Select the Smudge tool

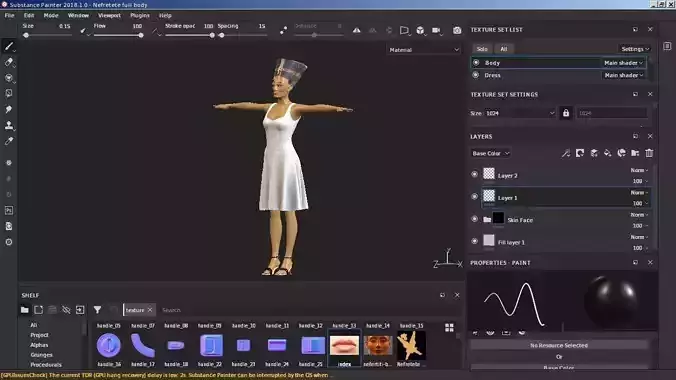pyautogui.click(x=9, y=109)
